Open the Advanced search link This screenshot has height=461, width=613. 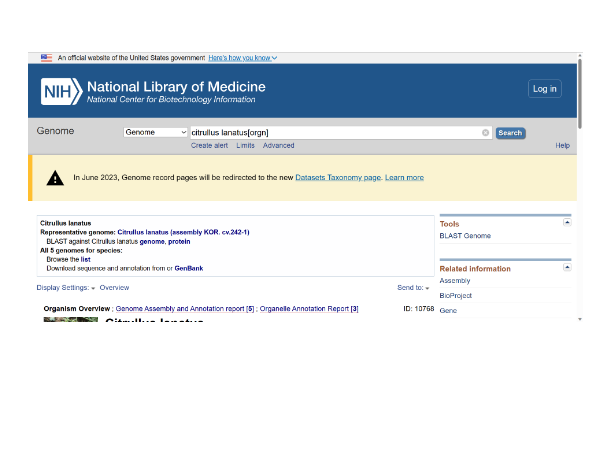coord(278,145)
